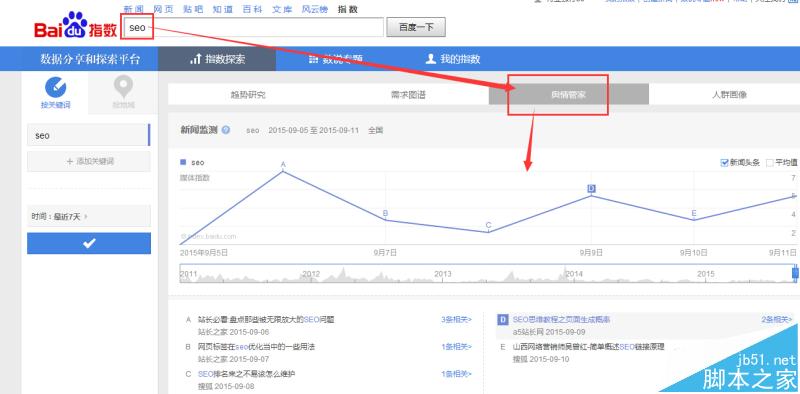The width and height of the screenshot is (800, 394).
Task: Switch to the 需求图谱 tab
Action: pos(408,94)
